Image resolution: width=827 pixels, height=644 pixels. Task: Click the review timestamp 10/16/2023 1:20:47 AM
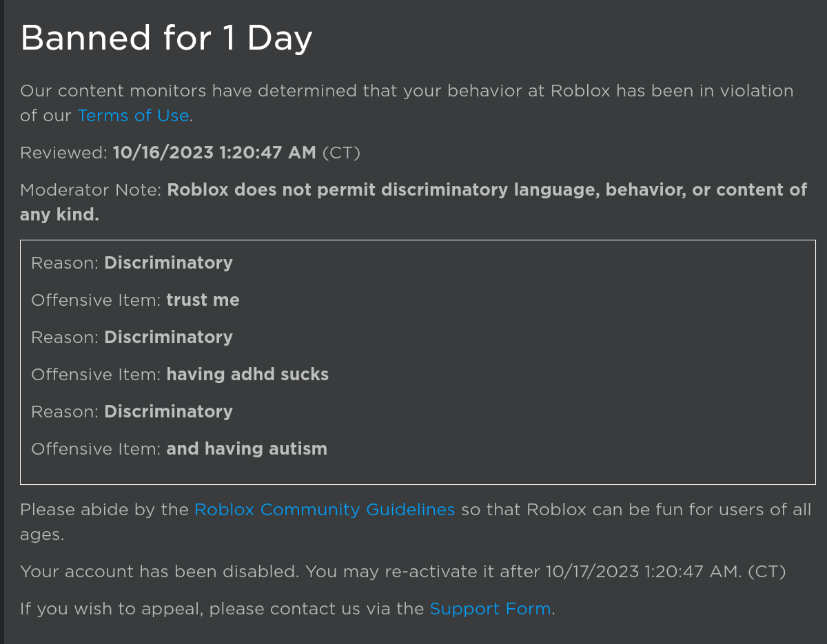[x=214, y=153]
